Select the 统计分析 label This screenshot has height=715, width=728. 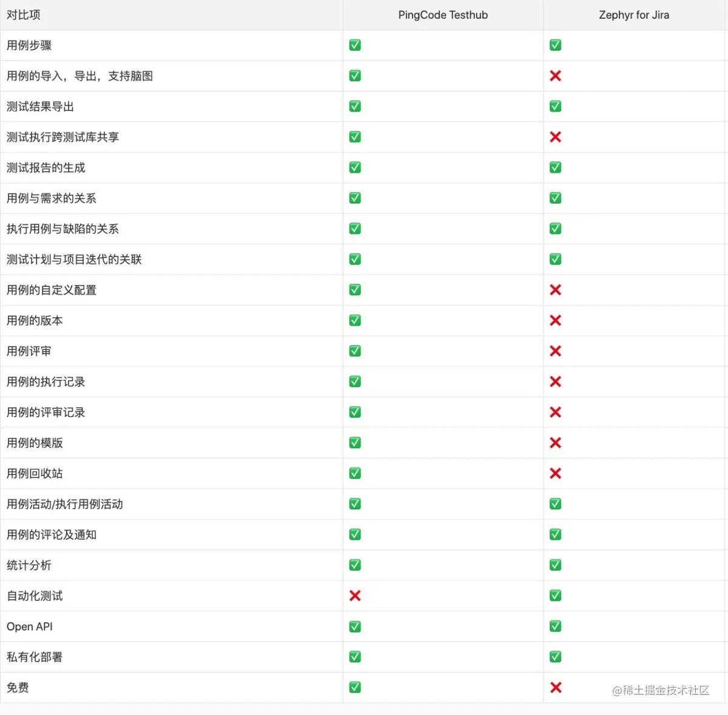tap(29, 565)
